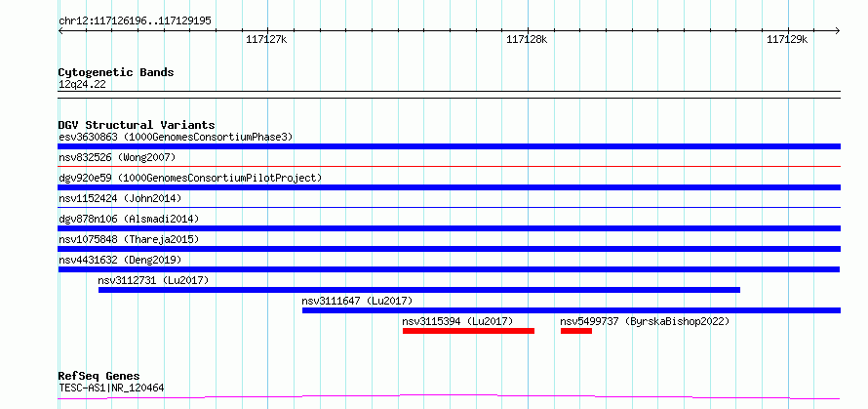The image size is (868, 409).
Task: Open the dgv920e59 (1000GenomesConsortiumPilotProject) label
Action: point(190,178)
